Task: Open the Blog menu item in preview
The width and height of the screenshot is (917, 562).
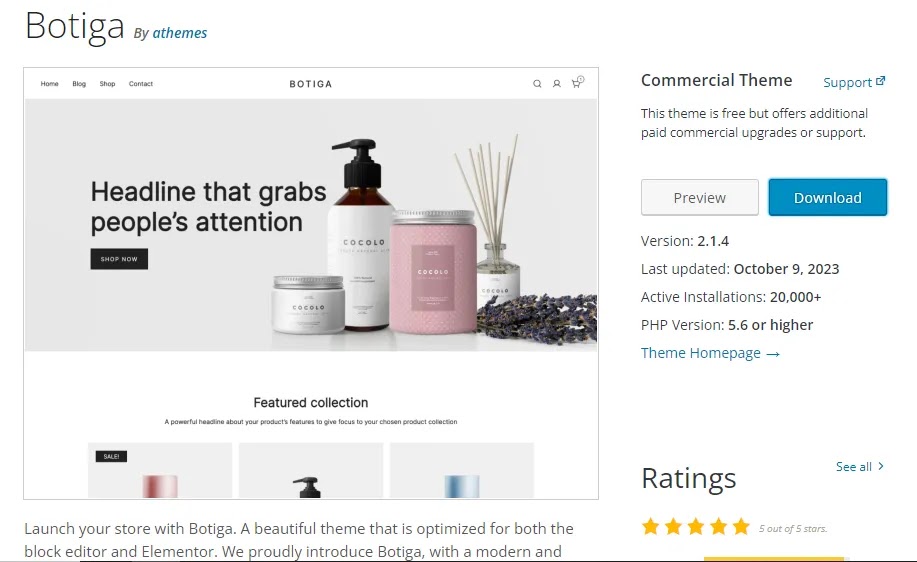Action: point(79,84)
